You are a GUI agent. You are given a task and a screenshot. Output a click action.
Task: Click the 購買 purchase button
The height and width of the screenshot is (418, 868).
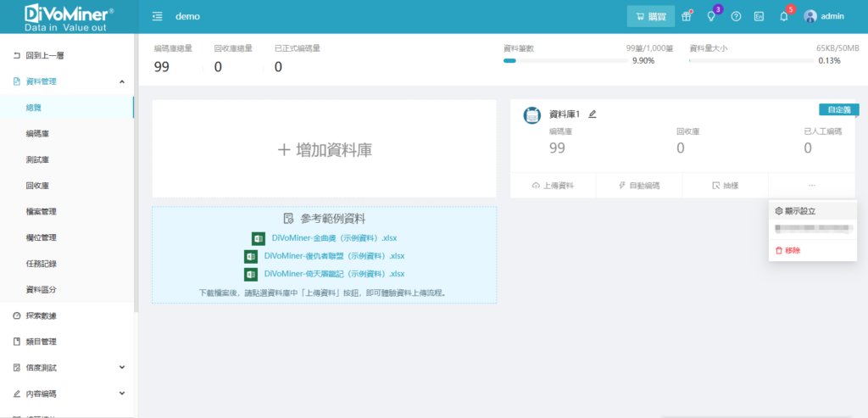coord(651,16)
